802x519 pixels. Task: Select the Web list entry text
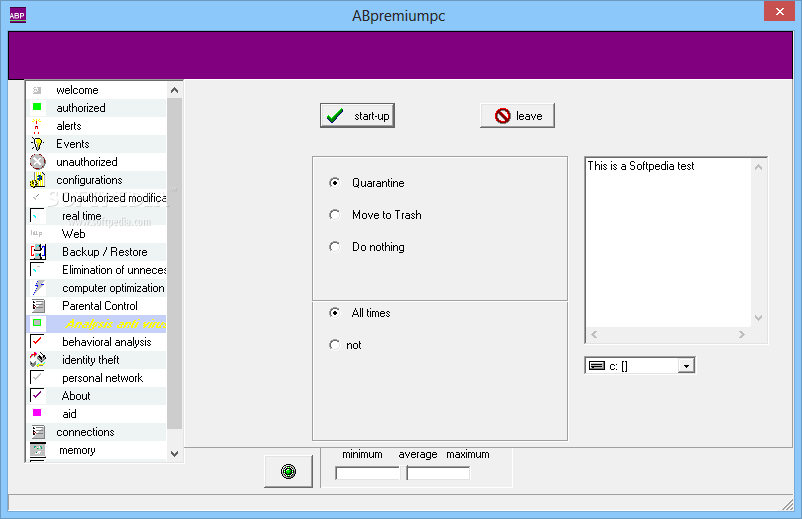point(74,234)
